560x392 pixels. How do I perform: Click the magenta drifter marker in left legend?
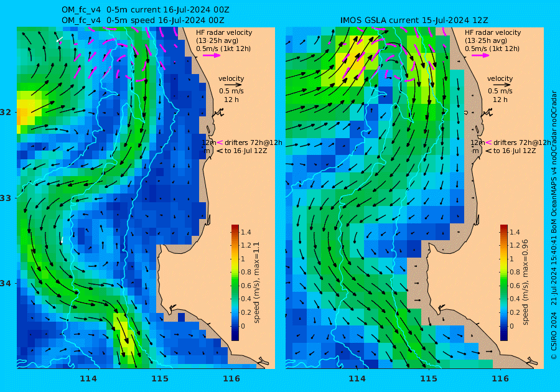point(220,142)
